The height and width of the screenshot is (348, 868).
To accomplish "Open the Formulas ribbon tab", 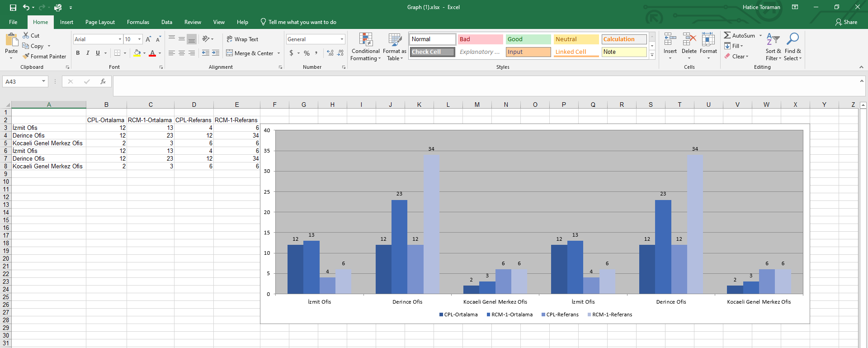I will click(138, 22).
